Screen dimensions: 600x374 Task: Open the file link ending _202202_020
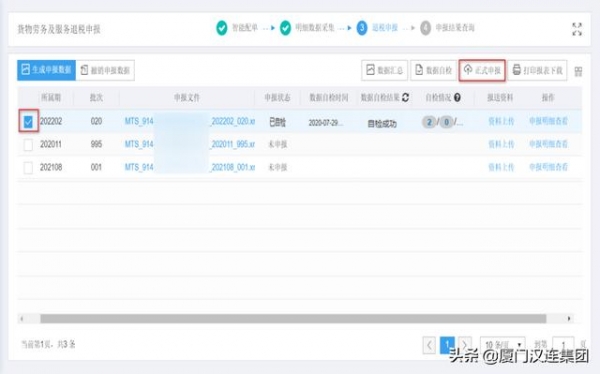(190, 121)
